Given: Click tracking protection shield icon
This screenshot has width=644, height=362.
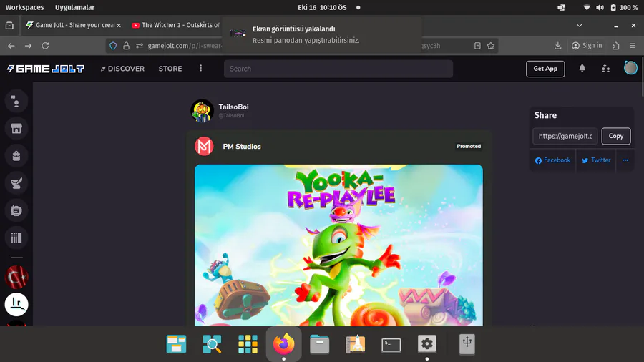Looking at the screenshot, I should coord(113,46).
